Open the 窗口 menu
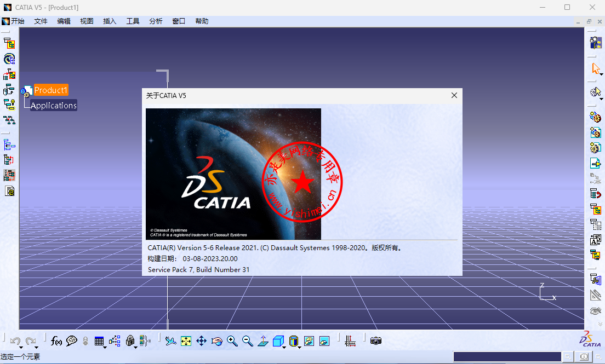Viewport: 605px width, 364px height. coord(179,21)
